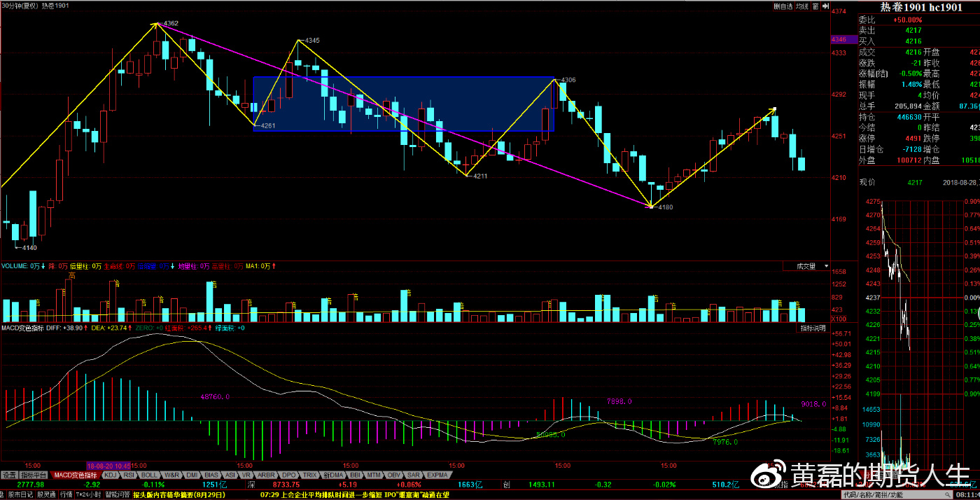Switch to the KDJ indicator tab

click(110, 475)
